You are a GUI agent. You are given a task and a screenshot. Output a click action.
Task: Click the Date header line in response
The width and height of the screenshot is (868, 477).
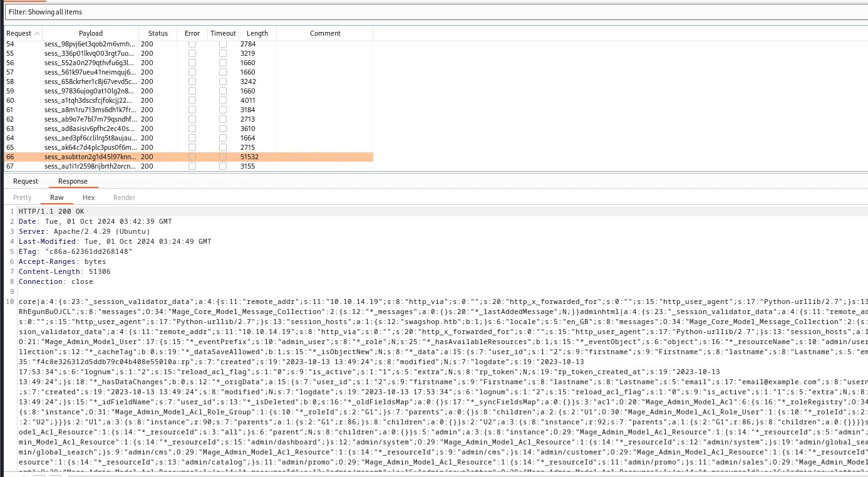[95, 221]
